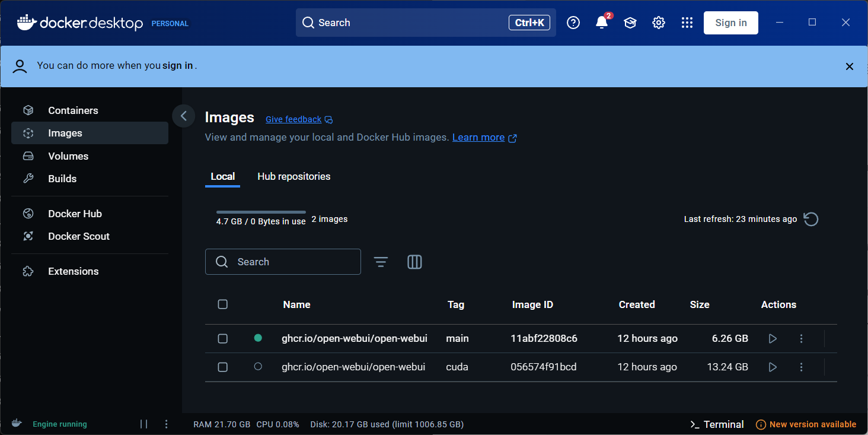868x435 pixels.
Task: Switch to the Hub repositories tab
Action: pyautogui.click(x=294, y=176)
